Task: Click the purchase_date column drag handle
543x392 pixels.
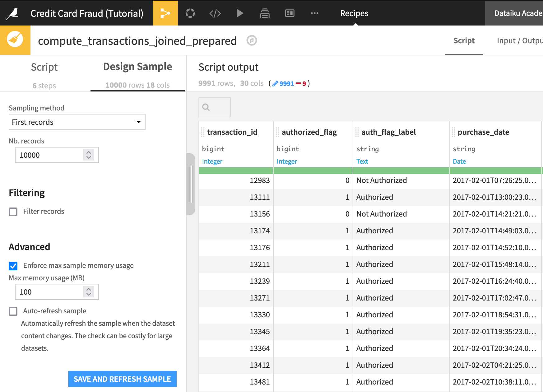Action: click(453, 132)
